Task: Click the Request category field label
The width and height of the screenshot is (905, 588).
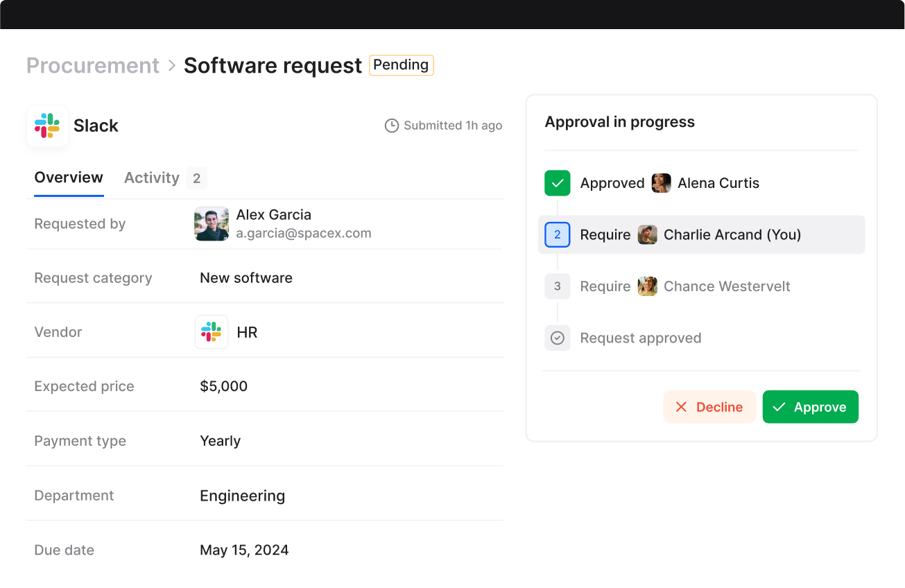Action: tap(93, 278)
